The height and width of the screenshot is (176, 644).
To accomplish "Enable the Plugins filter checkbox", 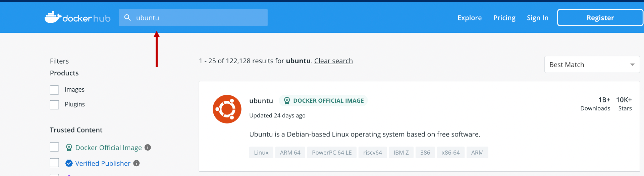I will point(54,105).
